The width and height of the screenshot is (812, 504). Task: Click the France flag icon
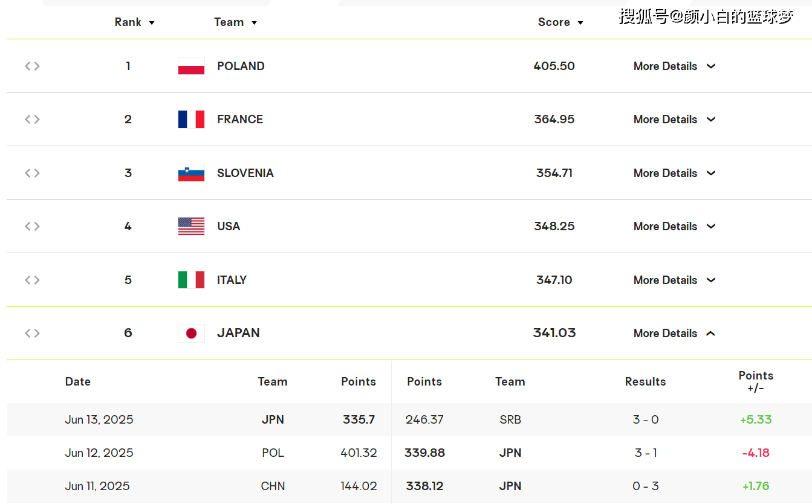pos(191,119)
